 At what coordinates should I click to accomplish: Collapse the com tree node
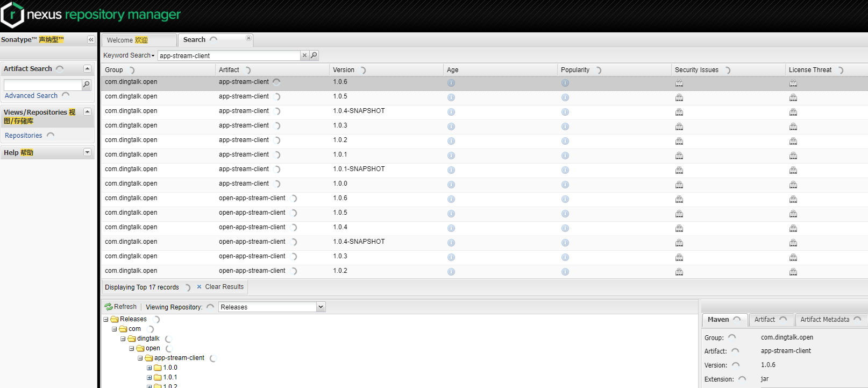[x=115, y=329]
